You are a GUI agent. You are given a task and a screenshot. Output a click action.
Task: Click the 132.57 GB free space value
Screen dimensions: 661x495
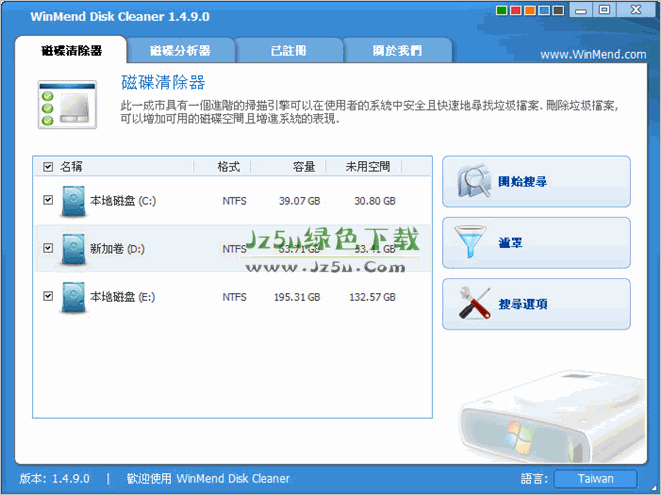click(x=372, y=297)
